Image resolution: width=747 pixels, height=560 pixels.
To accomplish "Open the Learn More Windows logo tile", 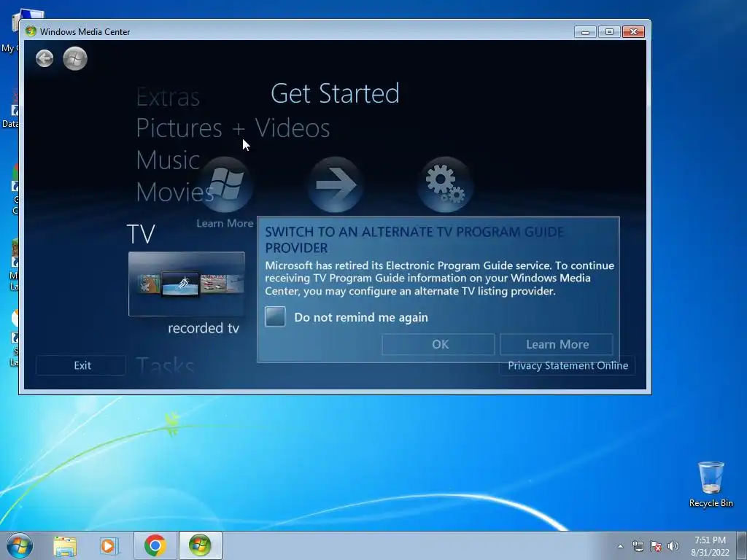I will 225,185.
